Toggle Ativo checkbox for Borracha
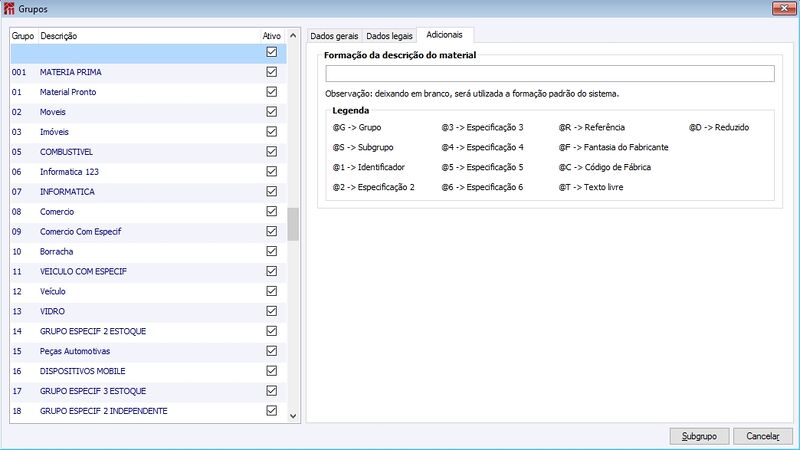This screenshot has width=800, height=450. click(271, 251)
